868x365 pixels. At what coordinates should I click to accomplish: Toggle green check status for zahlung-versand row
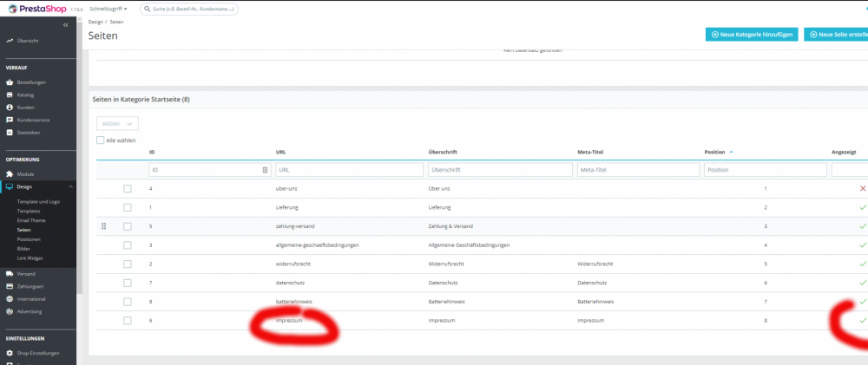pyautogui.click(x=863, y=226)
